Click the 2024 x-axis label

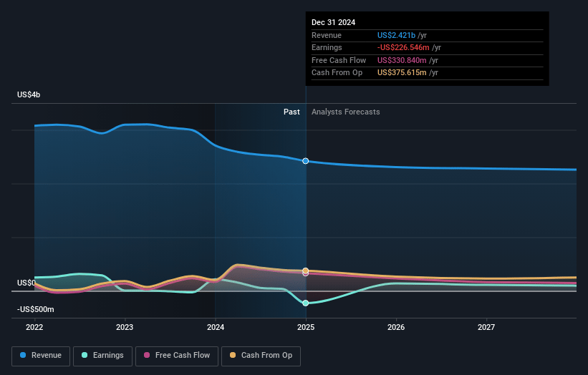point(216,328)
